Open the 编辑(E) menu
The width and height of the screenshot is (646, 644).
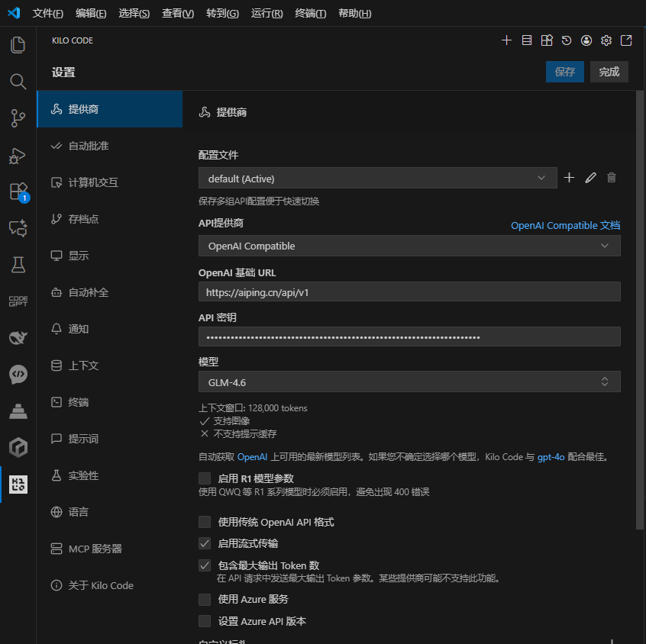(x=91, y=13)
